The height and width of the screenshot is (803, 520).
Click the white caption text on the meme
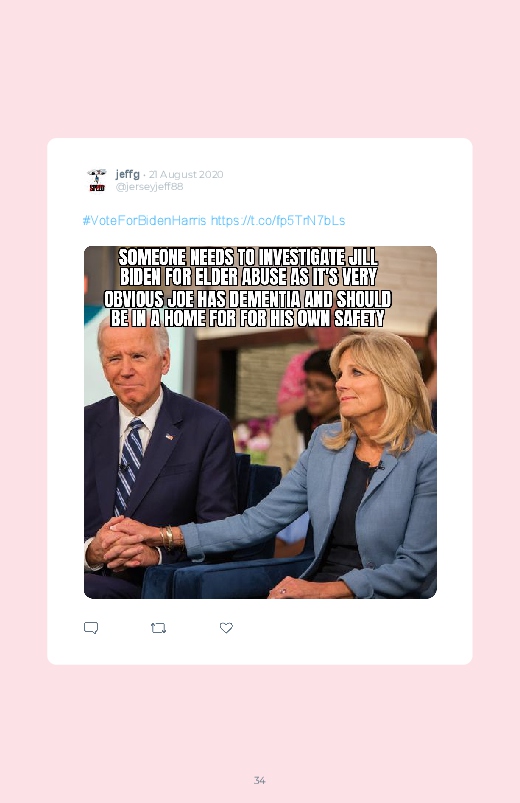(x=248, y=288)
